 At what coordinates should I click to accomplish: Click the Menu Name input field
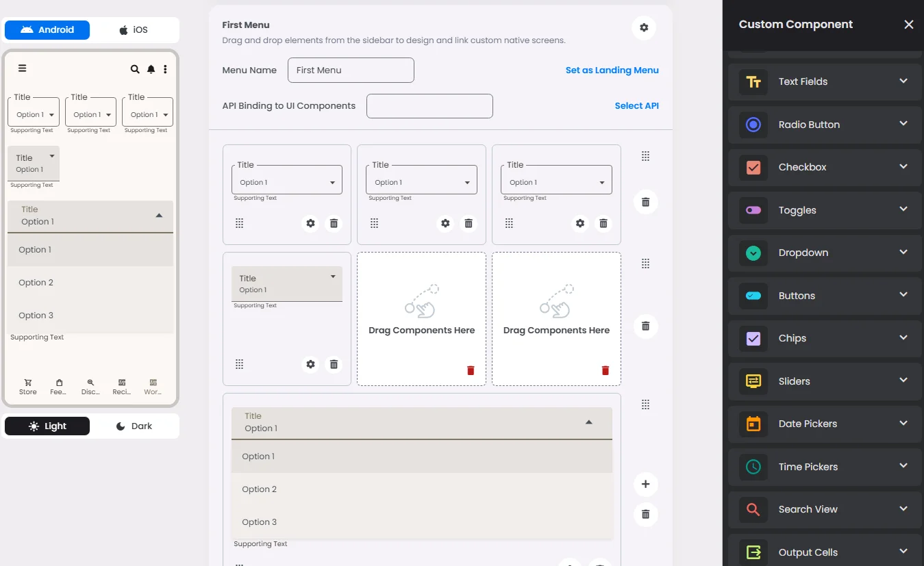[x=351, y=70]
